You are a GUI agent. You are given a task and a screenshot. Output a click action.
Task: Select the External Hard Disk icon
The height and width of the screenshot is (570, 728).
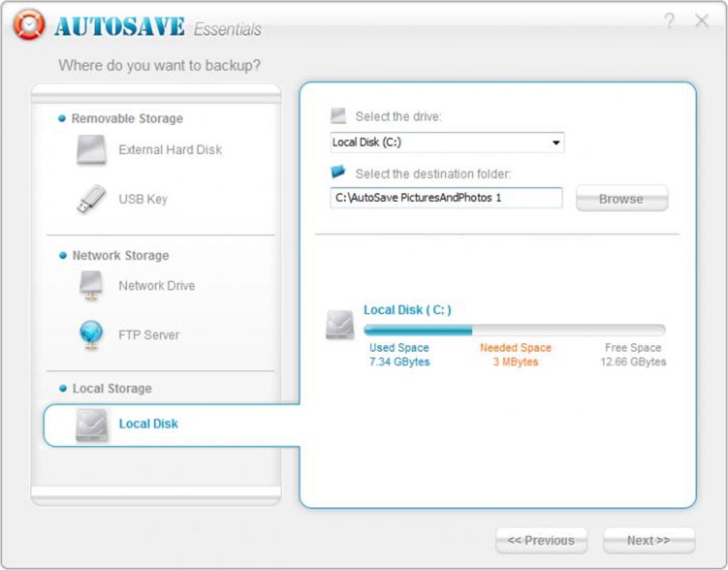click(x=91, y=150)
